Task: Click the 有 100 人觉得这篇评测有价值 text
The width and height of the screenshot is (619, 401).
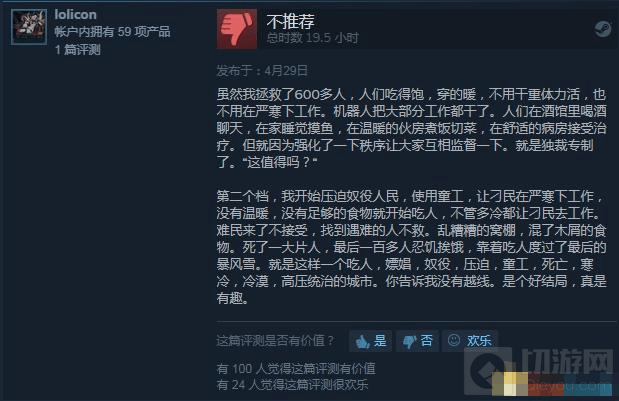Action: coord(296,369)
